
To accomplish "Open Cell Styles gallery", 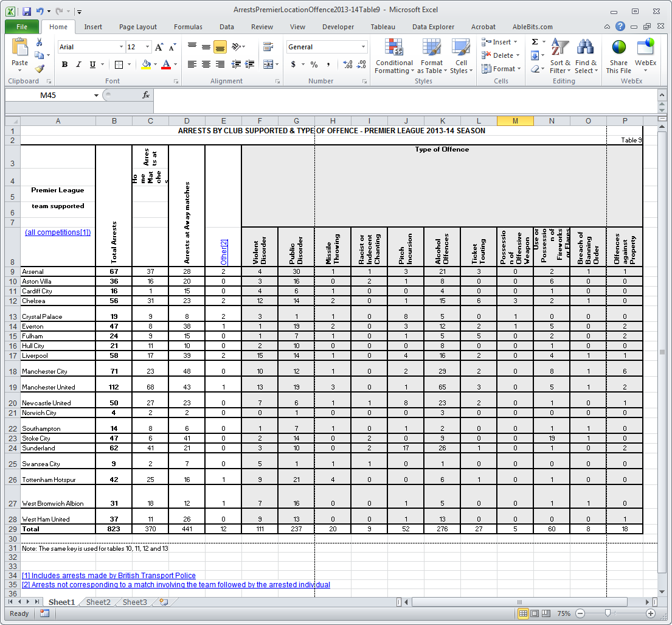I will [461, 56].
